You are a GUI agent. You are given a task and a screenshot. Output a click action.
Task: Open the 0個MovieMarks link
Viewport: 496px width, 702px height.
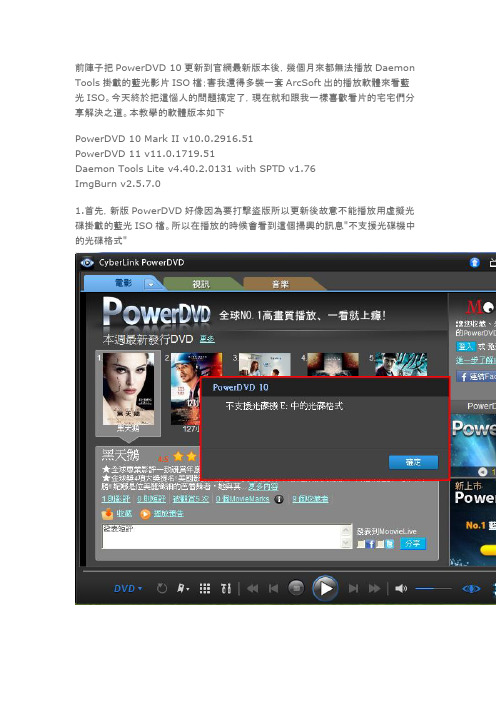pyautogui.click(x=243, y=499)
